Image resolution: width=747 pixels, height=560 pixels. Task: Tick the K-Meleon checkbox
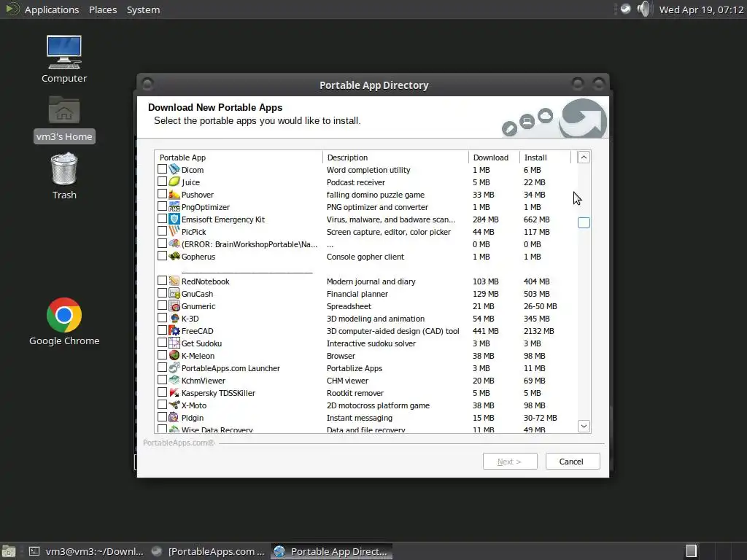click(x=162, y=355)
